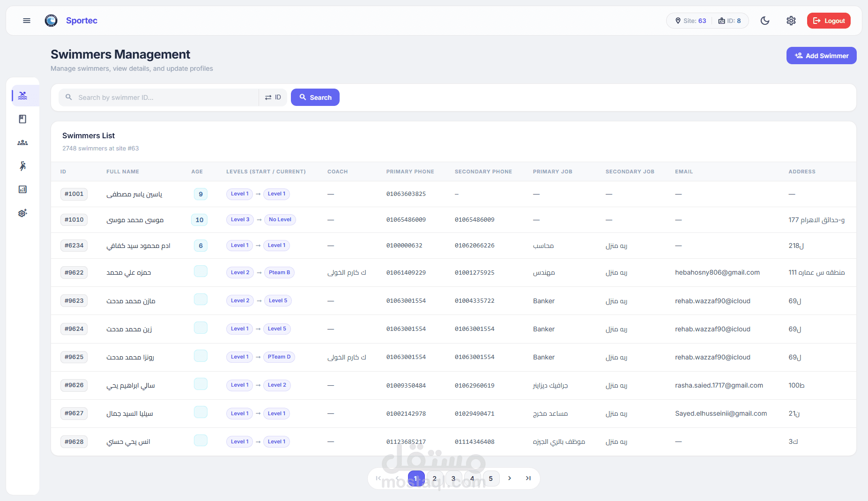Open swimmer #1010 row
This screenshot has width=868, height=501.
click(x=453, y=220)
